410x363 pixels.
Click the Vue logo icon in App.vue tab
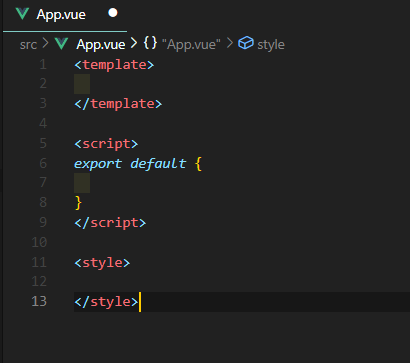point(23,14)
